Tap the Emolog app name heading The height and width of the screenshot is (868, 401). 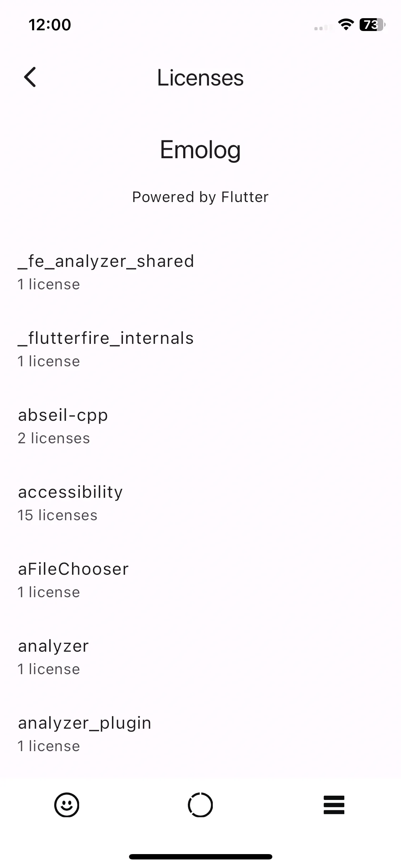point(200,150)
